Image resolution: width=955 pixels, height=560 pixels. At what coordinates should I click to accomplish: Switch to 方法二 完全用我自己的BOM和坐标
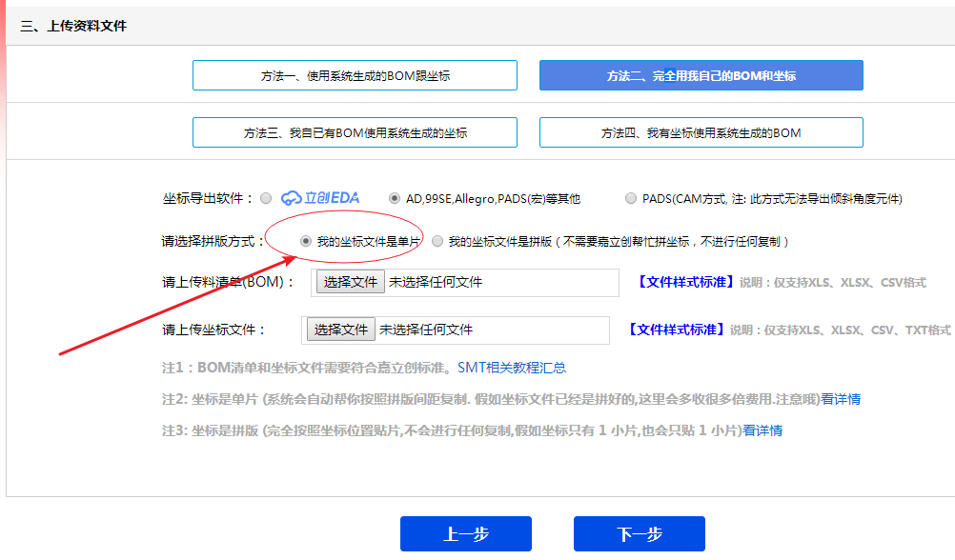(701, 75)
